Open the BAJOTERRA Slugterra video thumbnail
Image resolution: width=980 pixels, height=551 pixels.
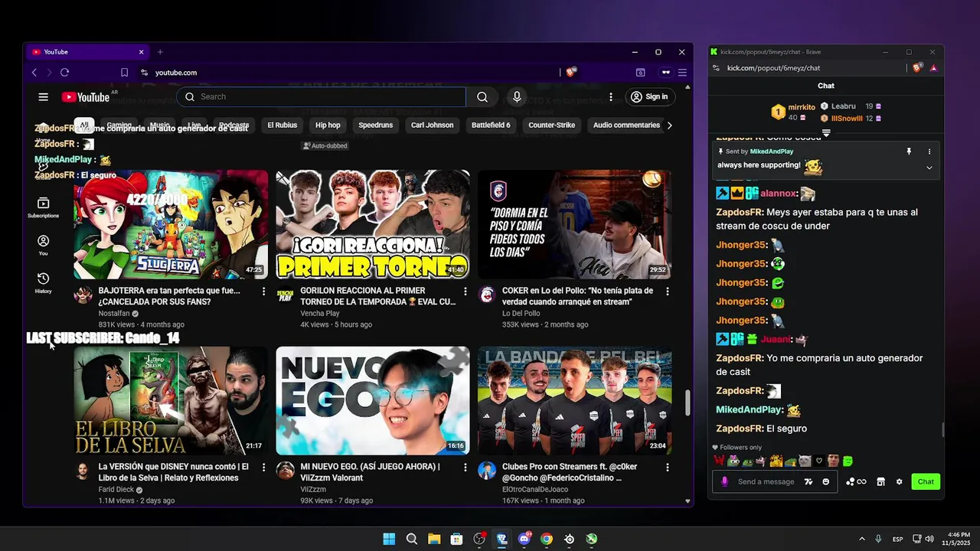171,224
